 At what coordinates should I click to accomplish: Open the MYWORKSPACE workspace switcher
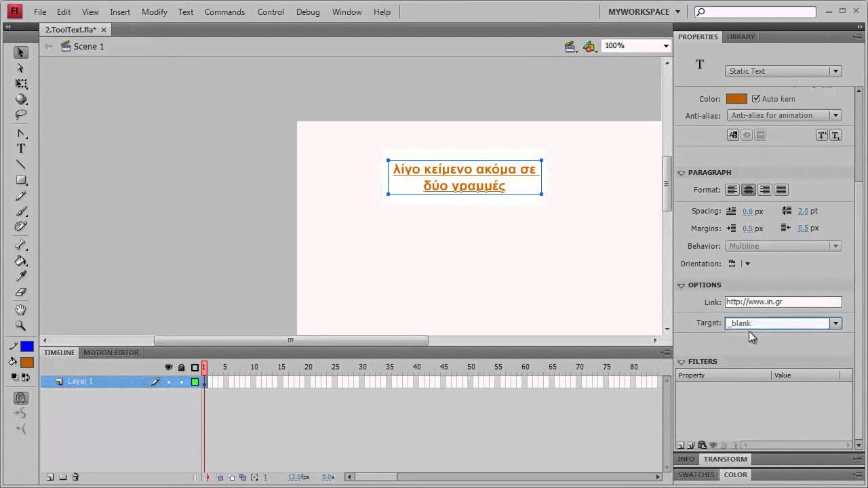pyautogui.click(x=644, y=12)
